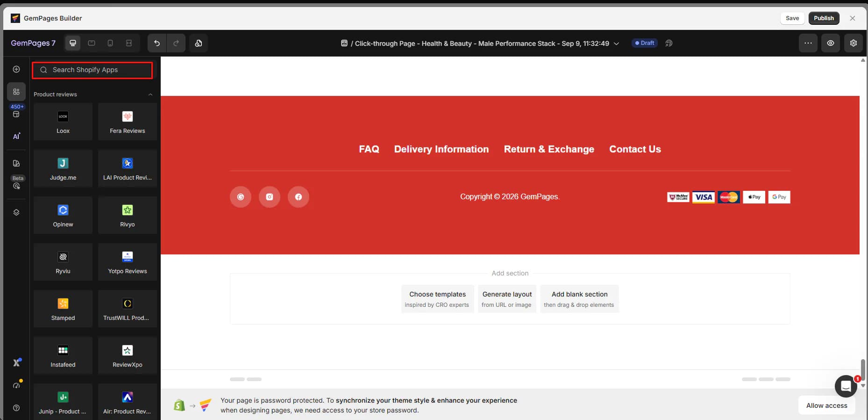Select the Yotpo Reviews app
This screenshot has height=420, width=868.
pyautogui.click(x=128, y=262)
